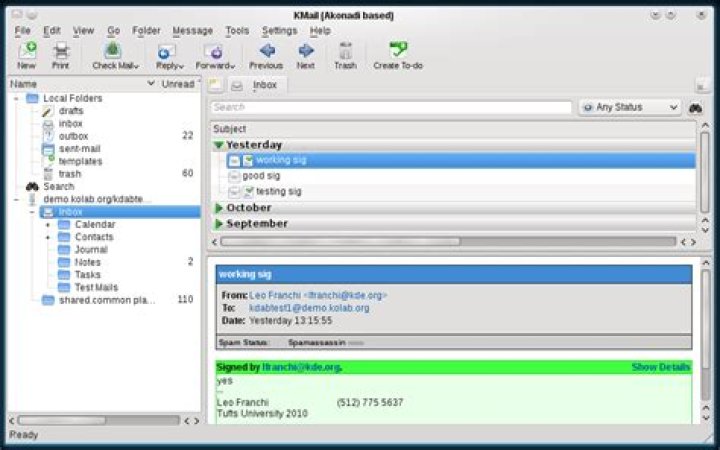Viewport: 720px width, 450px height.
Task: Click the lfranchi@kde.org signer link
Action: [301, 367]
